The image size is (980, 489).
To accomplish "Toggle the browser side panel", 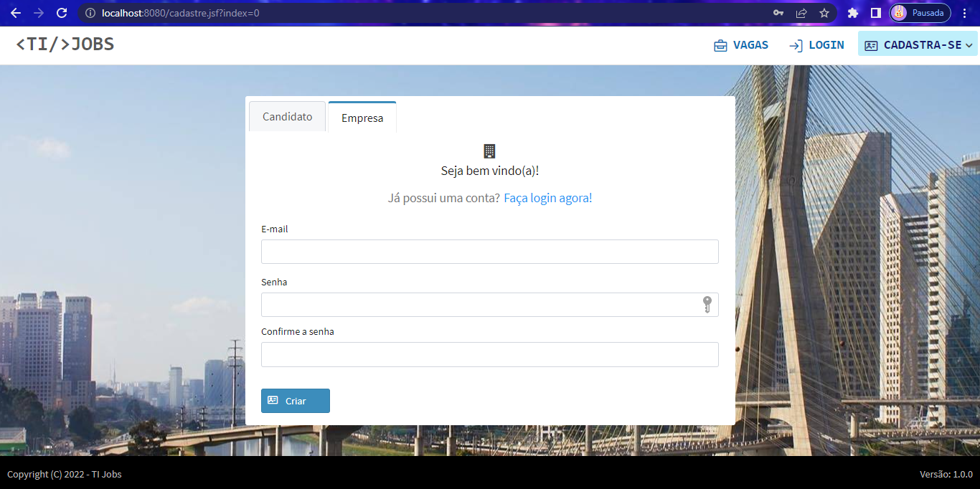I will tap(875, 13).
